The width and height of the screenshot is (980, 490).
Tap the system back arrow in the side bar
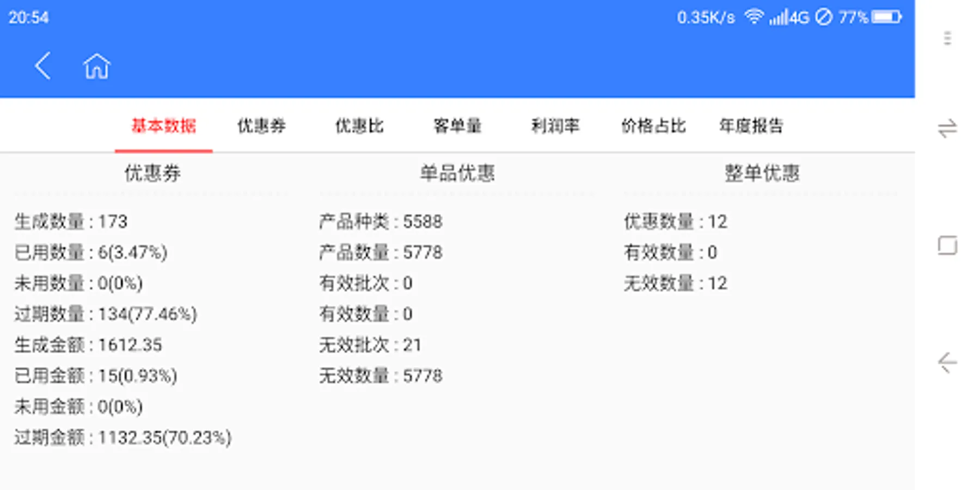947,363
